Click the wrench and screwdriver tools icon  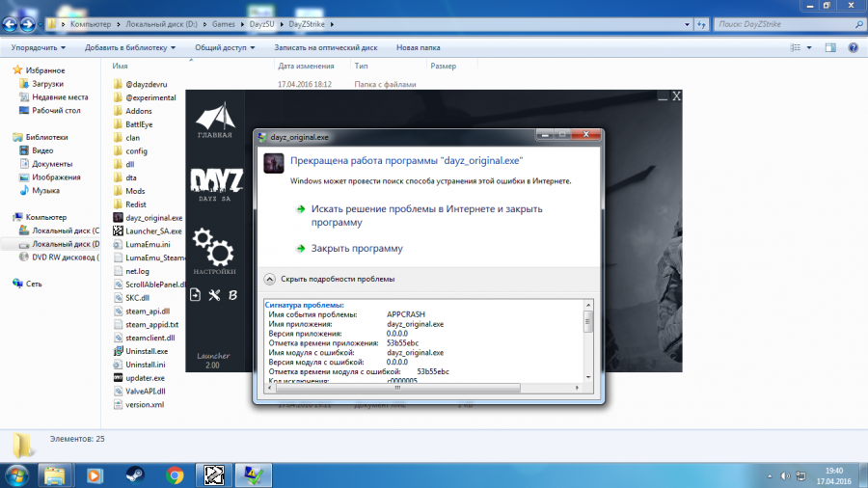(x=215, y=295)
